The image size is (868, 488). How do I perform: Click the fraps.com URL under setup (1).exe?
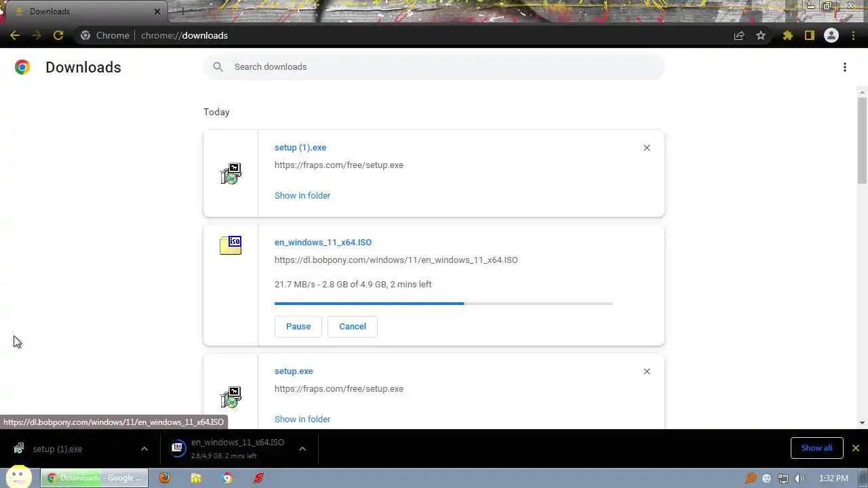click(339, 165)
